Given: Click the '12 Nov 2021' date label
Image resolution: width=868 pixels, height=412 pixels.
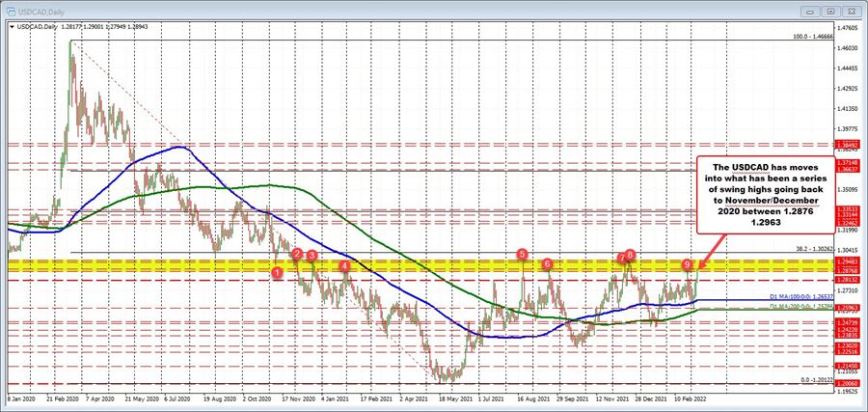Looking at the screenshot, I should pos(614,398).
